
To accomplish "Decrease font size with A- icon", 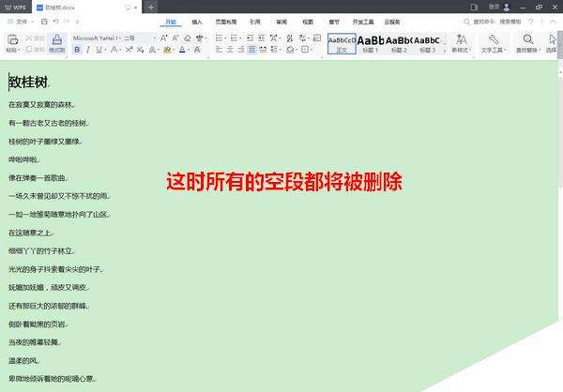I will [175, 38].
